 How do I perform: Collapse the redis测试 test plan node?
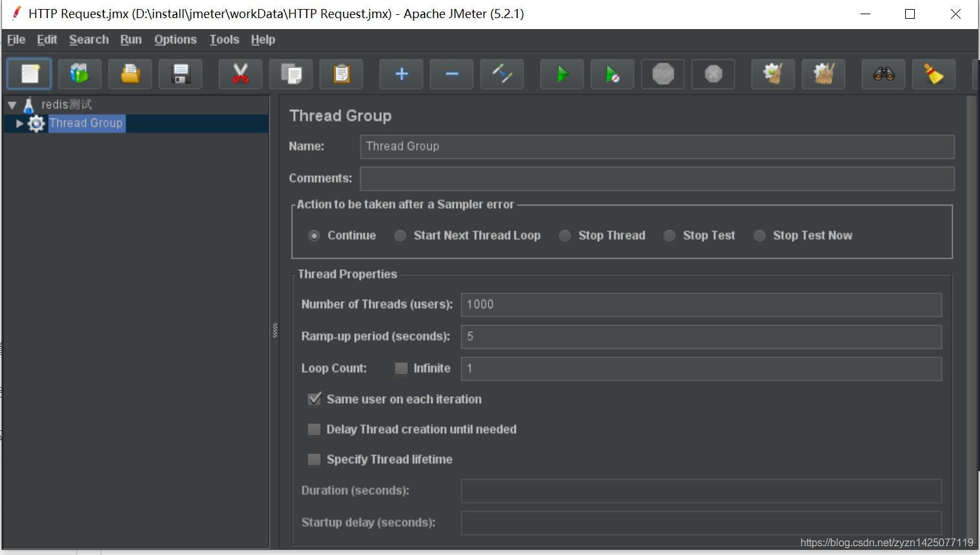(12, 105)
